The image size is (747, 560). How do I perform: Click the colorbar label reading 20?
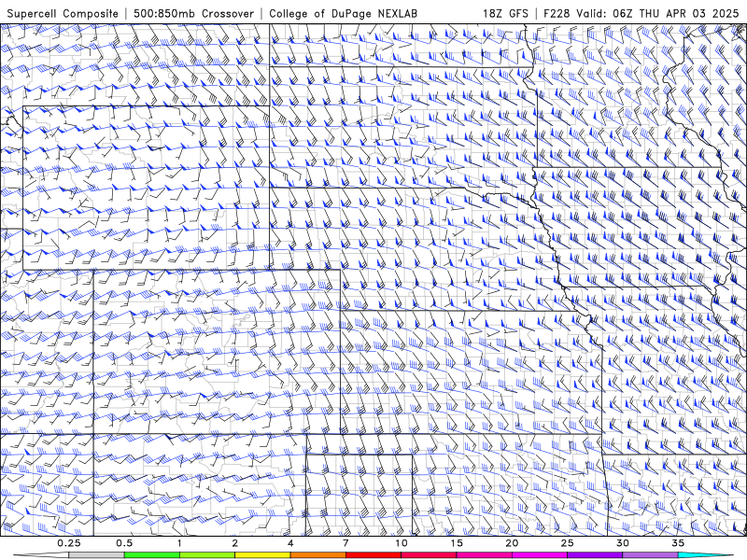pos(512,543)
